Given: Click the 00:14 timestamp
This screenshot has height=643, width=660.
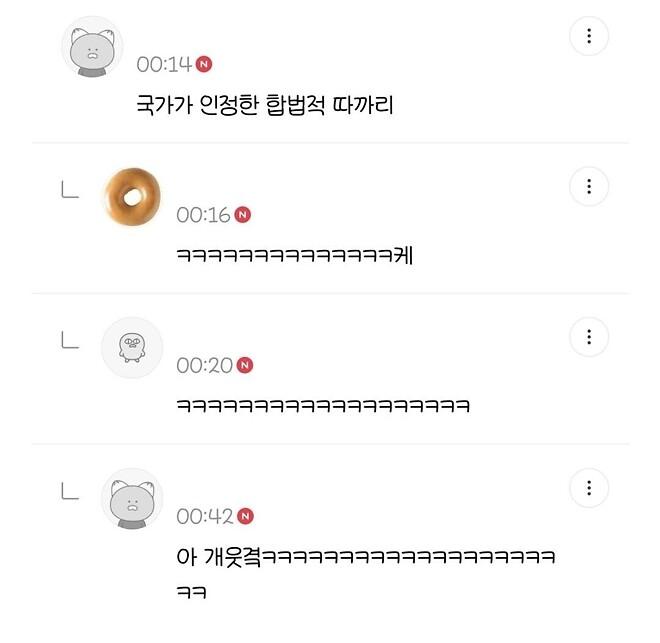Looking at the screenshot, I should pos(163,64).
